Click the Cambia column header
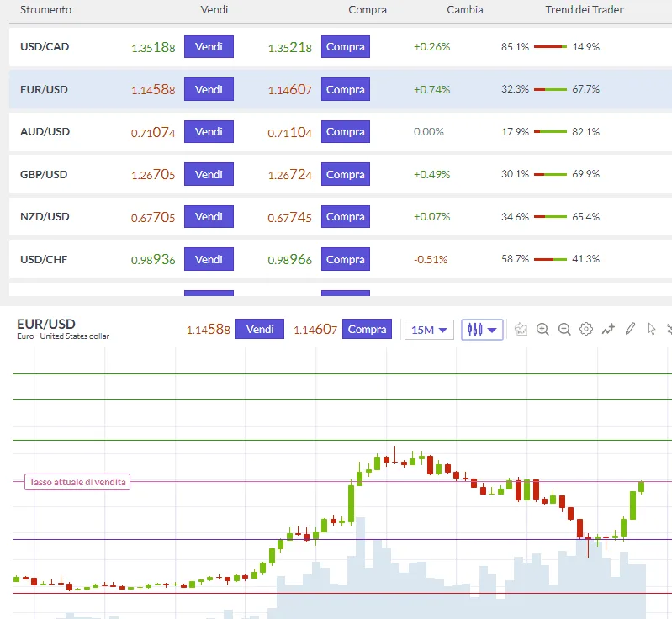This screenshot has width=672, height=619. tap(465, 10)
